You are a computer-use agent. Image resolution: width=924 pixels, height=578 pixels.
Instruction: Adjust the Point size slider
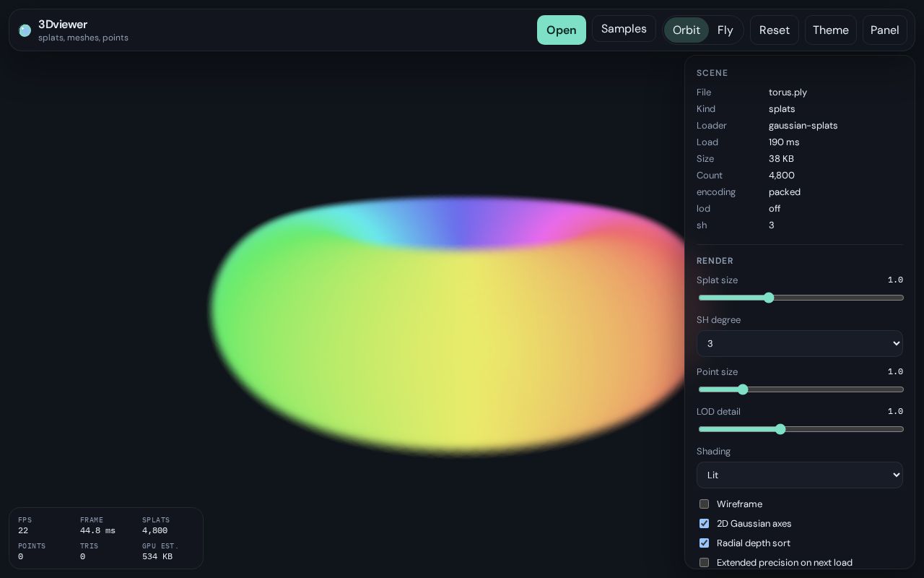coord(801,389)
